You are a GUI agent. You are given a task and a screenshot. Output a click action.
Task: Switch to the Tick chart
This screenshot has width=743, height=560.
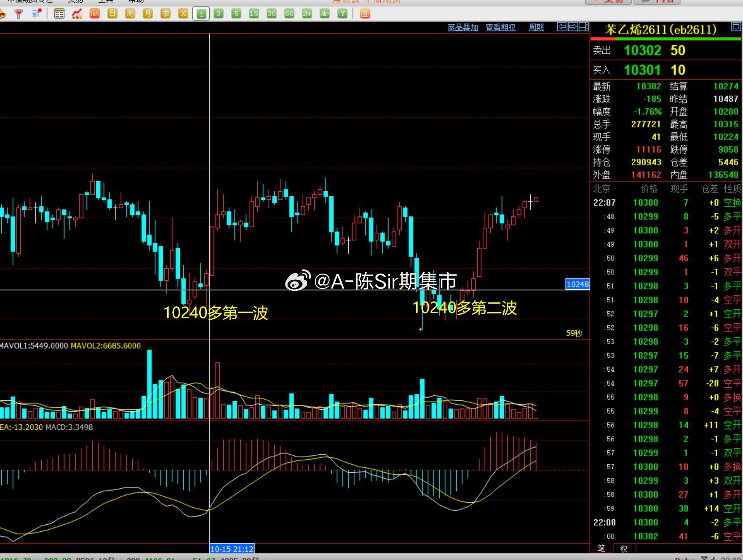(95, 14)
